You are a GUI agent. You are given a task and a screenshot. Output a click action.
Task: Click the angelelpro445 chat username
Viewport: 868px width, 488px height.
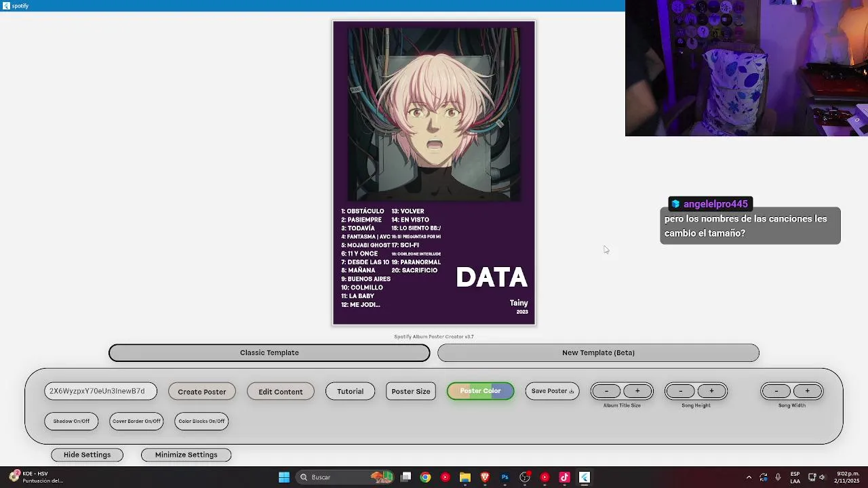pyautogui.click(x=715, y=204)
